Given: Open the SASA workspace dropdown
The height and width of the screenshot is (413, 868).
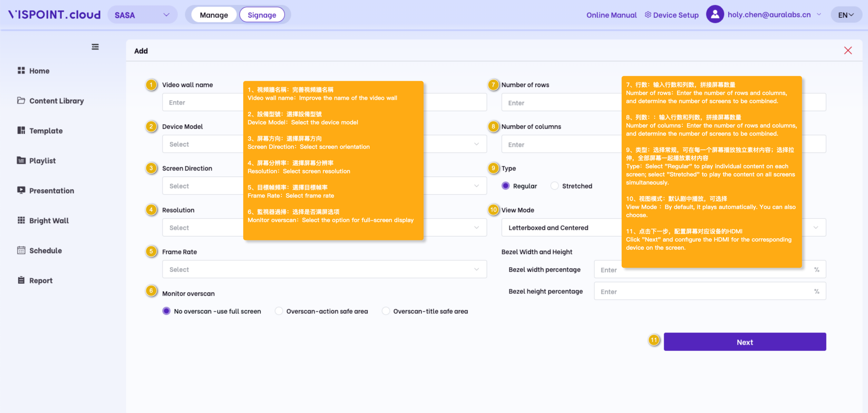Looking at the screenshot, I should (x=142, y=15).
